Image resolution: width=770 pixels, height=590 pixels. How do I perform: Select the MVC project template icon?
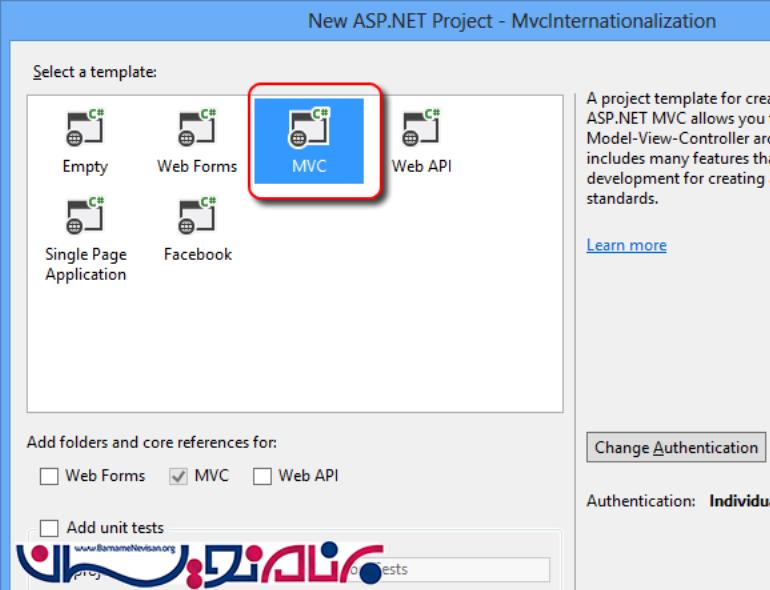point(309,128)
